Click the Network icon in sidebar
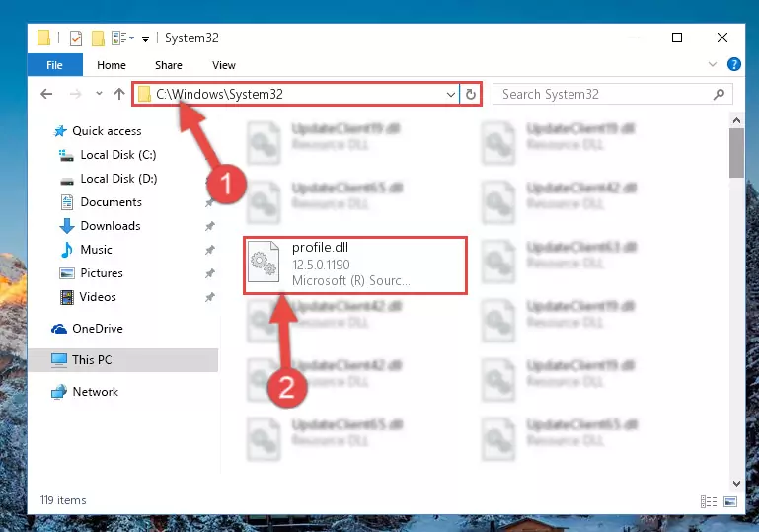This screenshot has height=532, width=759. (x=59, y=392)
